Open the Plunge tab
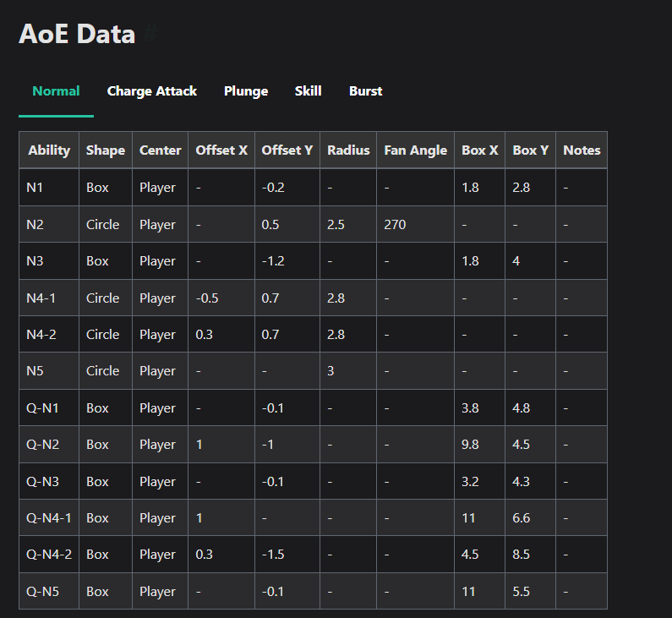 246,91
